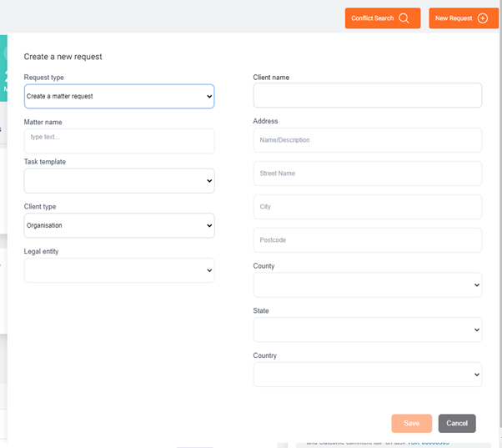This screenshot has width=502, height=448.
Task: Click the Name/Description address field
Action: tap(368, 140)
